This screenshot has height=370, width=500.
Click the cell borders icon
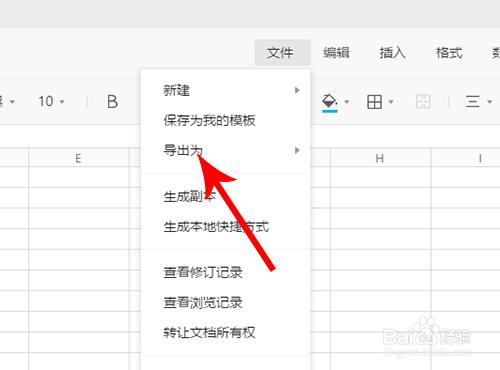[x=374, y=101]
